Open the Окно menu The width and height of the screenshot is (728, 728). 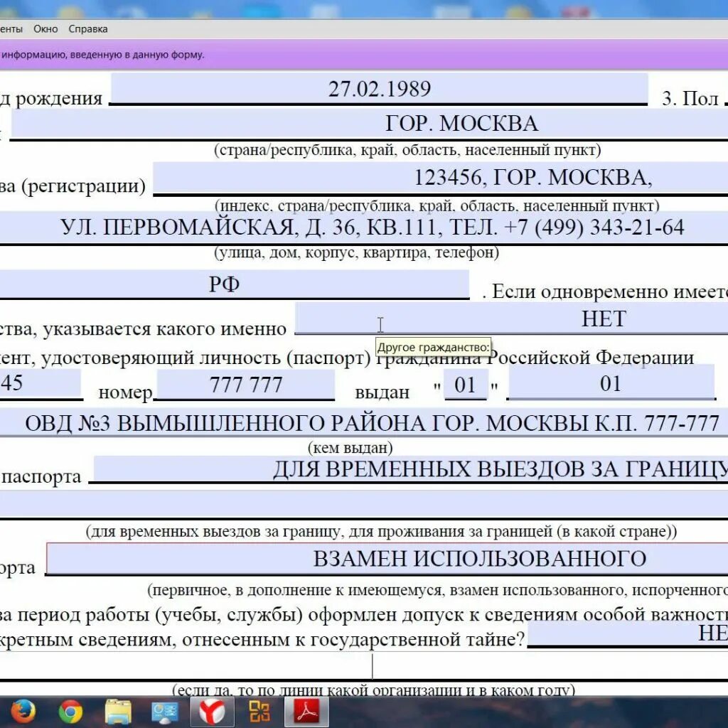[45, 28]
